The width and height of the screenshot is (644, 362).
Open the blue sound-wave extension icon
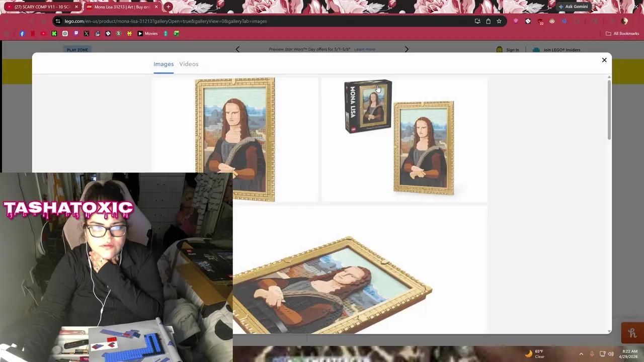pos(564,21)
